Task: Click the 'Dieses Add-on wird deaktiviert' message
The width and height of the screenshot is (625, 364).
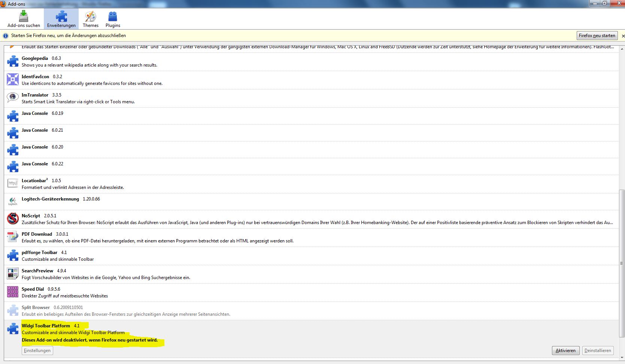Action: pos(89,340)
